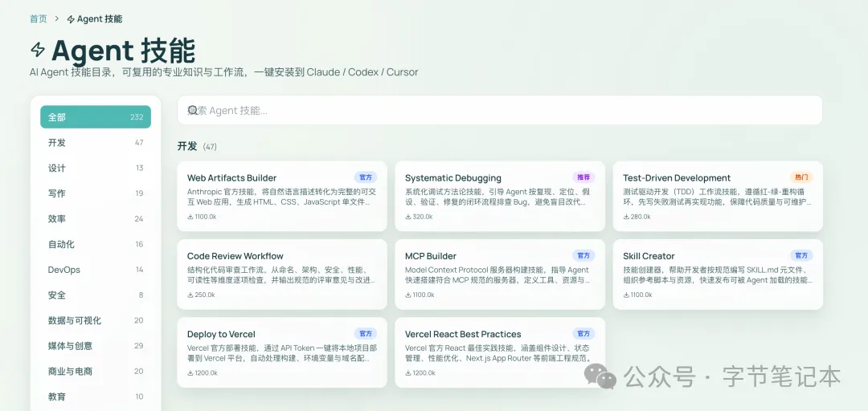This screenshot has width=868, height=411.
Task: Select the 写作 category
Action: pyautogui.click(x=95, y=193)
